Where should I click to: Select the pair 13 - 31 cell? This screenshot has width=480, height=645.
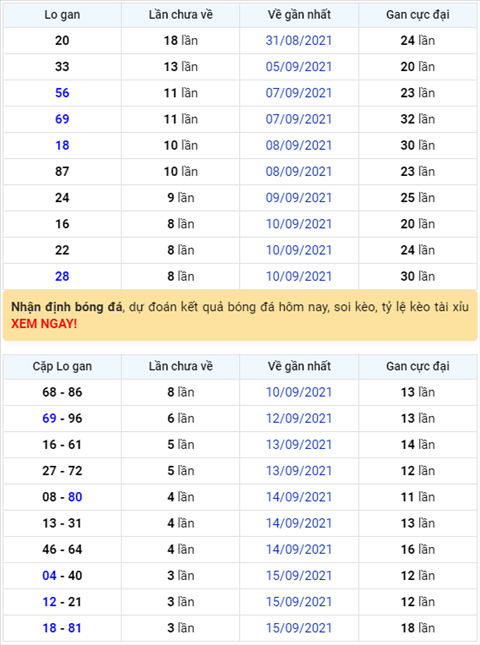pos(62,523)
